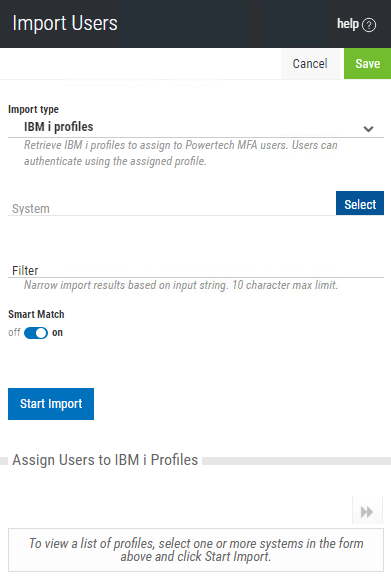Viewport: 391px width, 579px height.
Task: Click the 'Assign Users to IBM i Profiles' heading
Action: [105, 460]
